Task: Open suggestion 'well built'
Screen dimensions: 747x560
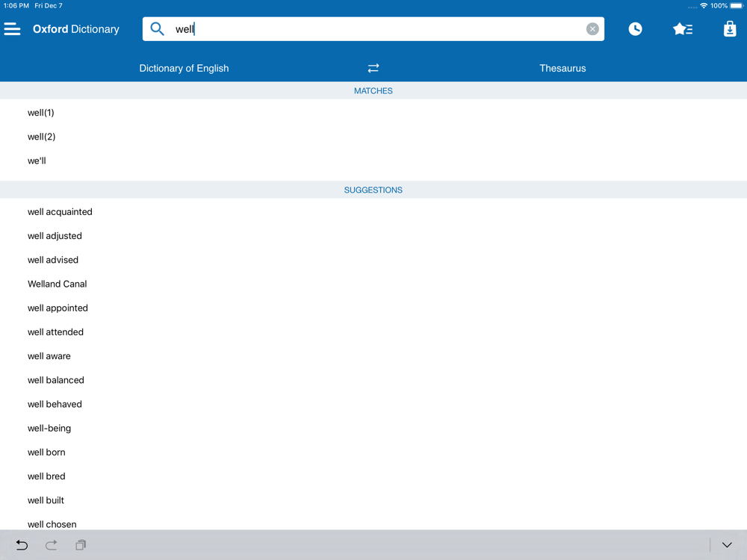Action: pos(373,500)
